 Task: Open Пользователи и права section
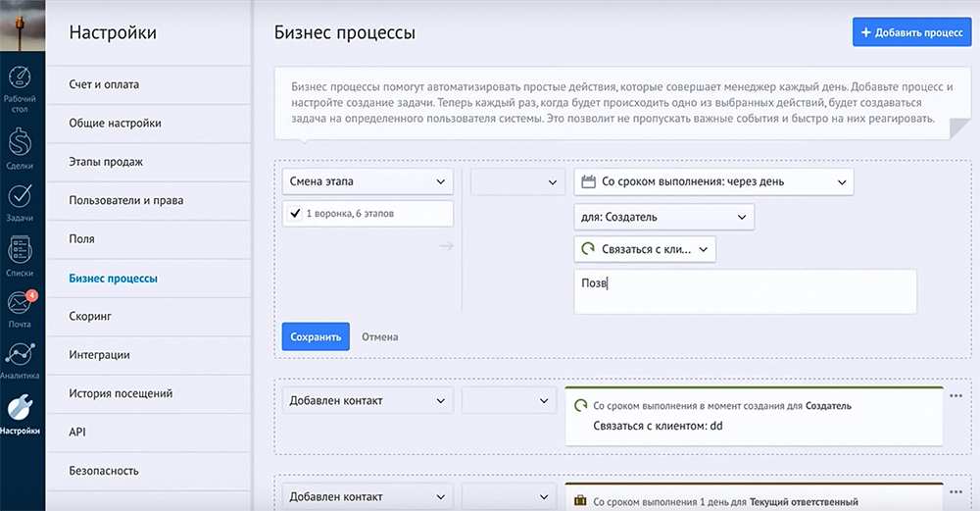tap(149, 201)
